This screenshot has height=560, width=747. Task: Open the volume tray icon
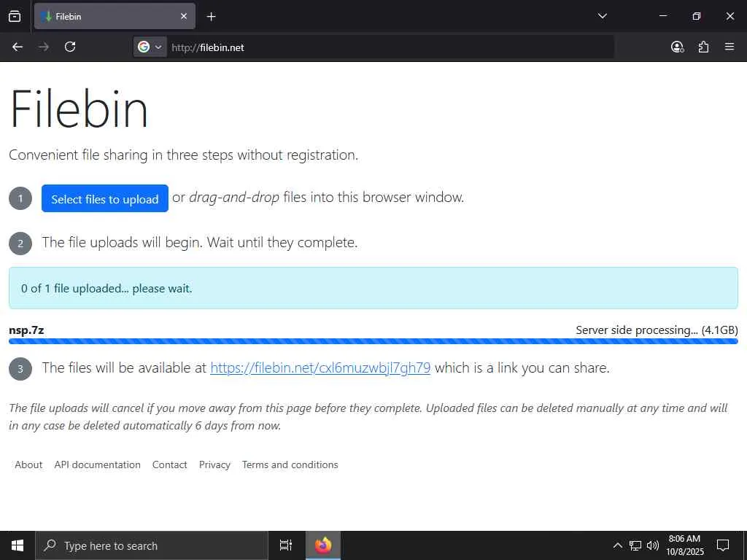point(653,545)
